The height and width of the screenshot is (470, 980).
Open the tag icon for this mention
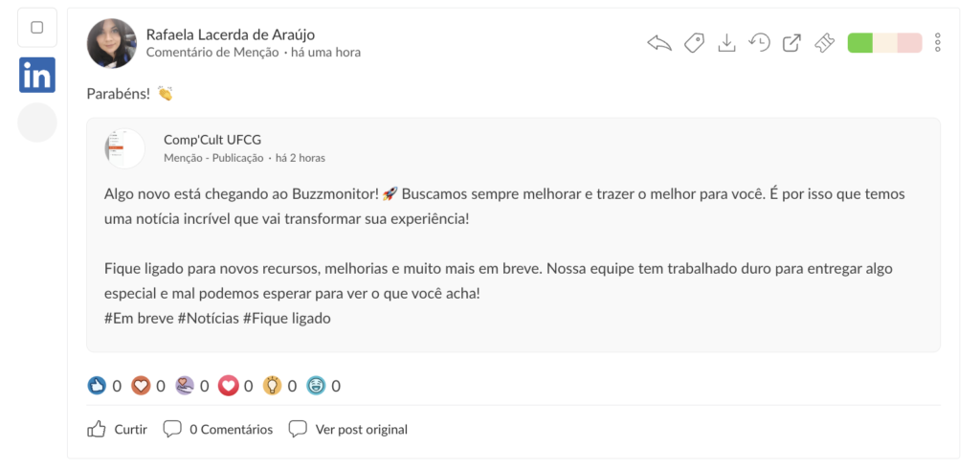[x=694, y=43]
